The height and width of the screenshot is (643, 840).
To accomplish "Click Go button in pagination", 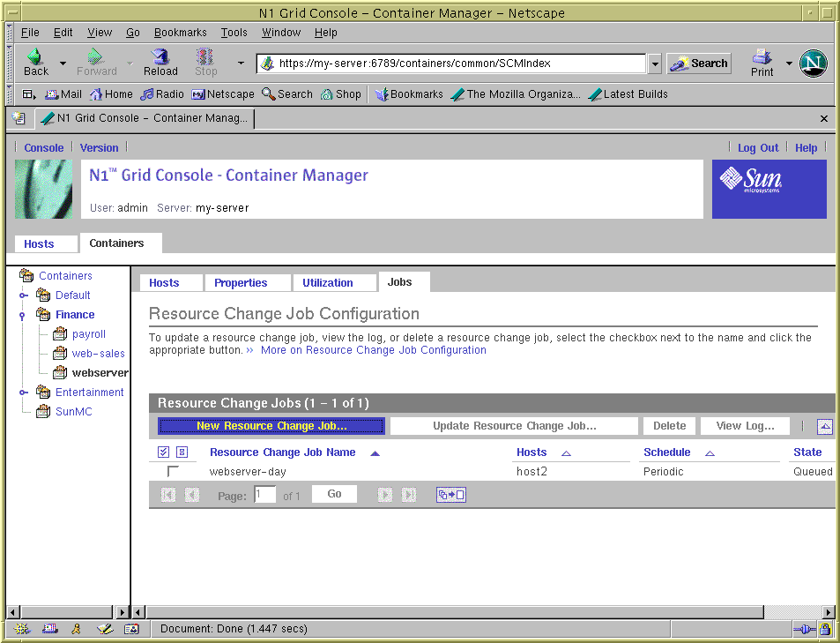I will 334,494.
